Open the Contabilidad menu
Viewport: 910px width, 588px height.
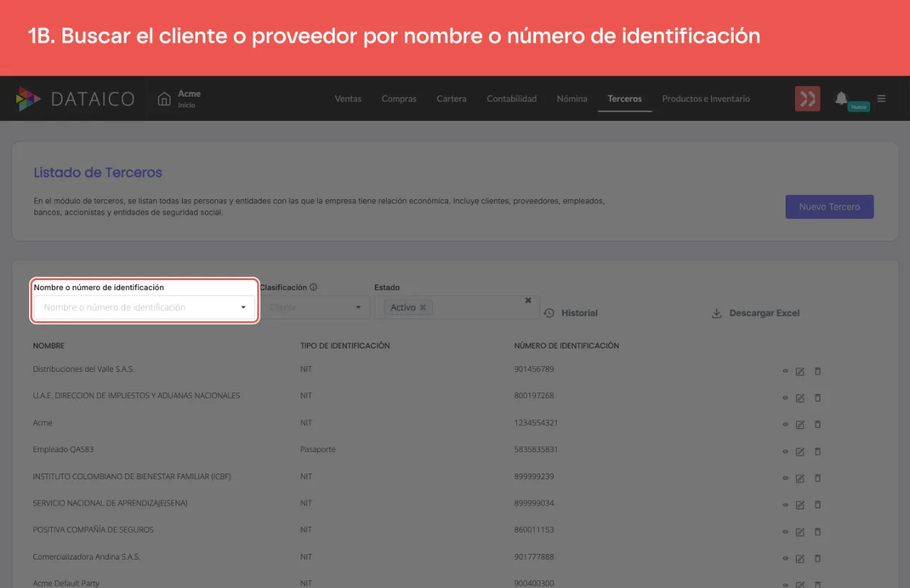pyautogui.click(x=511, y=99)
